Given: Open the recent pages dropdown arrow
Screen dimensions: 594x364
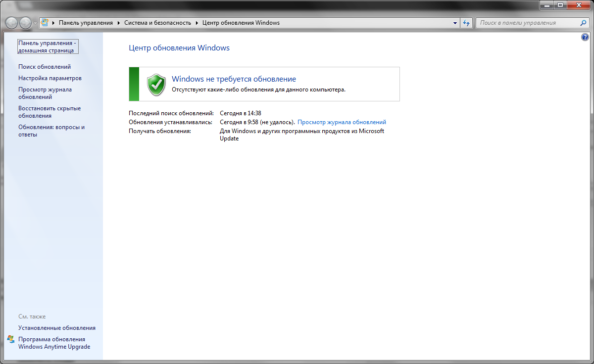Looking at the screenshot, I should point(35,23).
